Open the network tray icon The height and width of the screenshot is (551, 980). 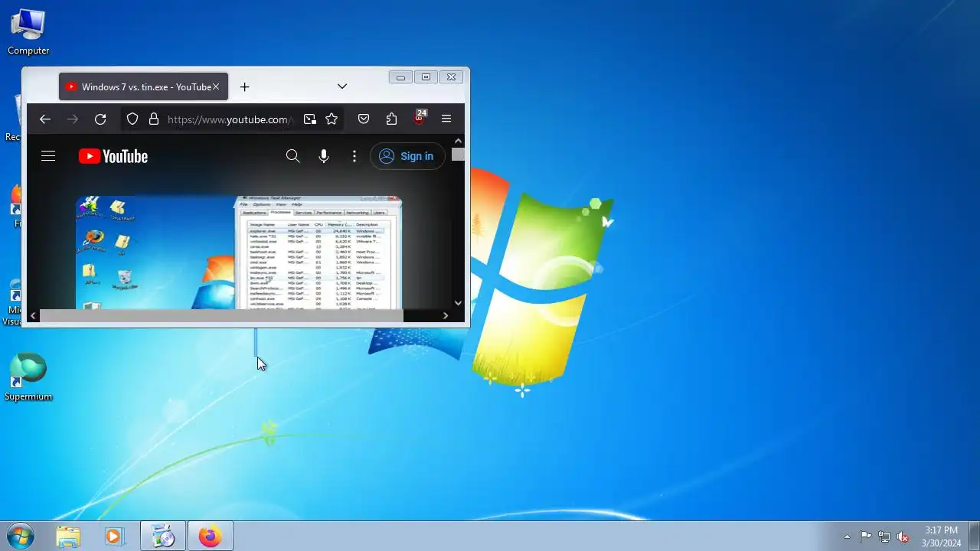[884, 536]
